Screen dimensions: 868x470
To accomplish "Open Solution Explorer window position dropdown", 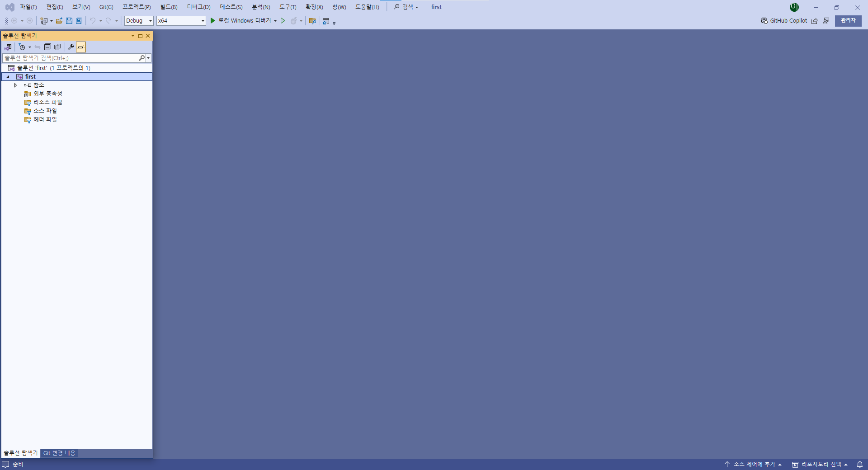I will (133, 36).
